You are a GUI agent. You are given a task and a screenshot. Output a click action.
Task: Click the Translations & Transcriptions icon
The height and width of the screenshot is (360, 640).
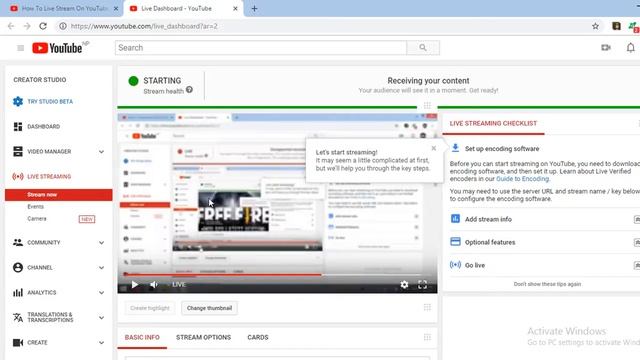tap(18, 317)
